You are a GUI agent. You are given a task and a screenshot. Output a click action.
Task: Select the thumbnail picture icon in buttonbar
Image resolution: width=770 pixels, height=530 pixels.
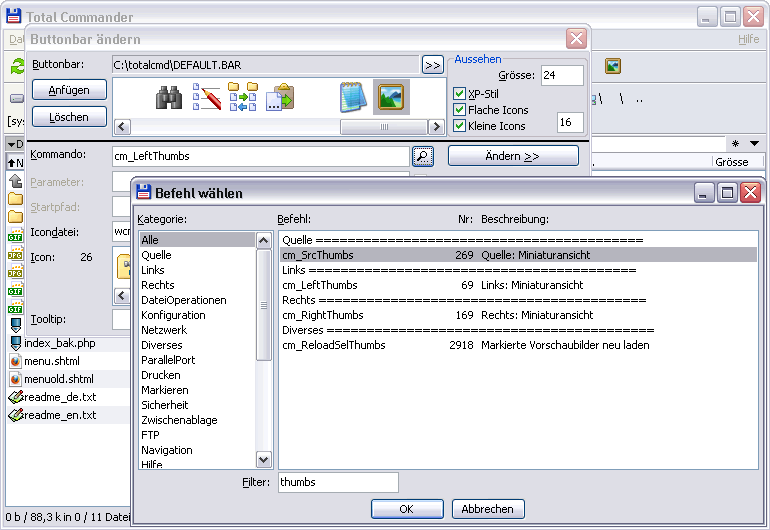coord(391,97)
